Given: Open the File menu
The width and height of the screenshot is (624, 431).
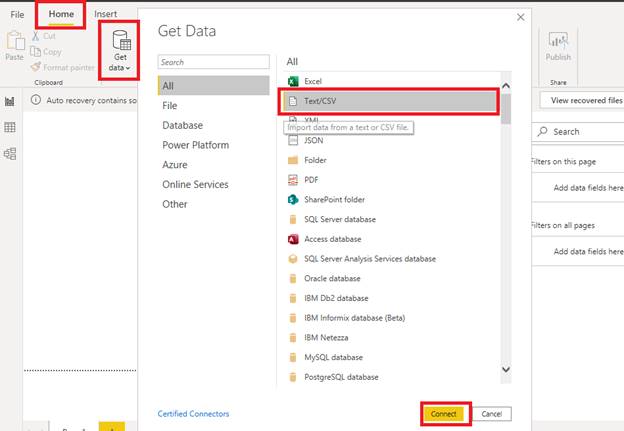Looking at the screenshot, I should [x=18, y=15].
